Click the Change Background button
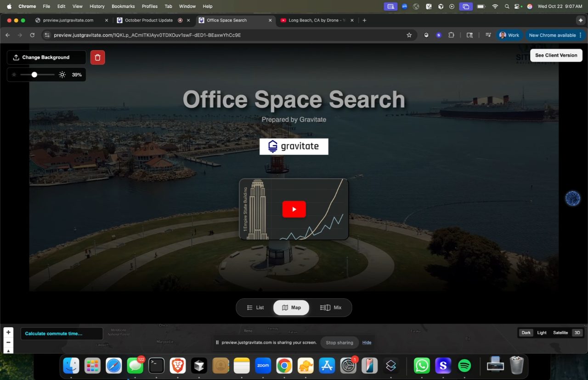 coord(46,57)
